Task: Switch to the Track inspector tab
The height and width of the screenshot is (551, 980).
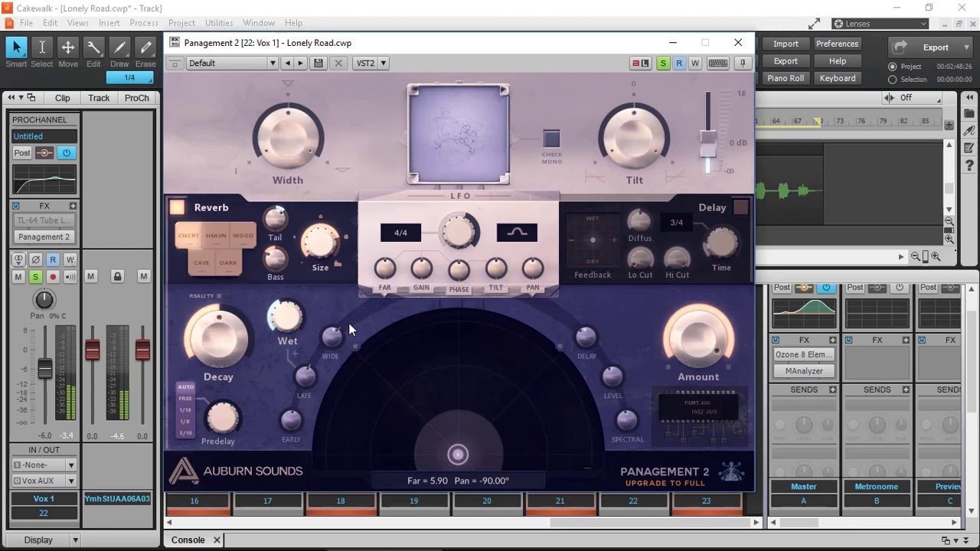Action: pyautogui.click(x=99, y=98)
